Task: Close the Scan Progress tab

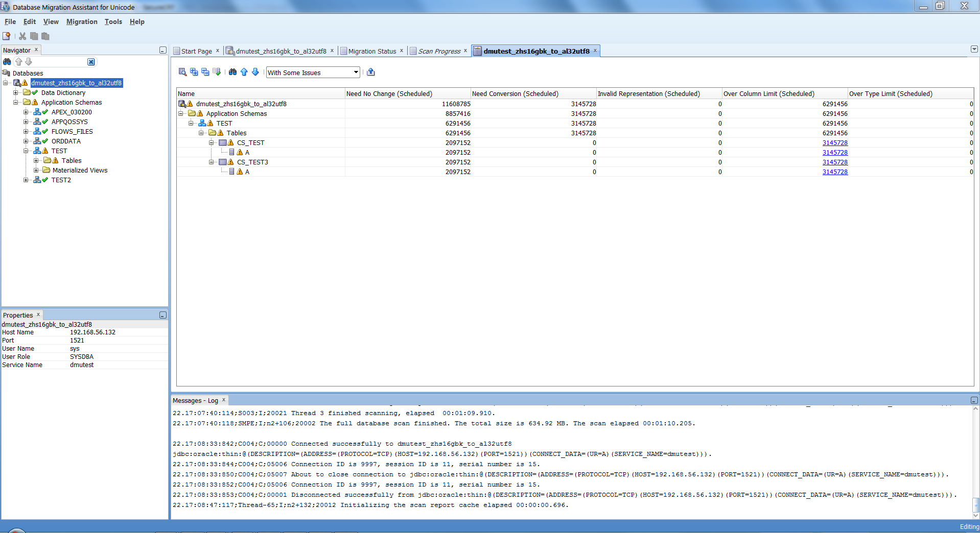Action: tap(465, 51)
